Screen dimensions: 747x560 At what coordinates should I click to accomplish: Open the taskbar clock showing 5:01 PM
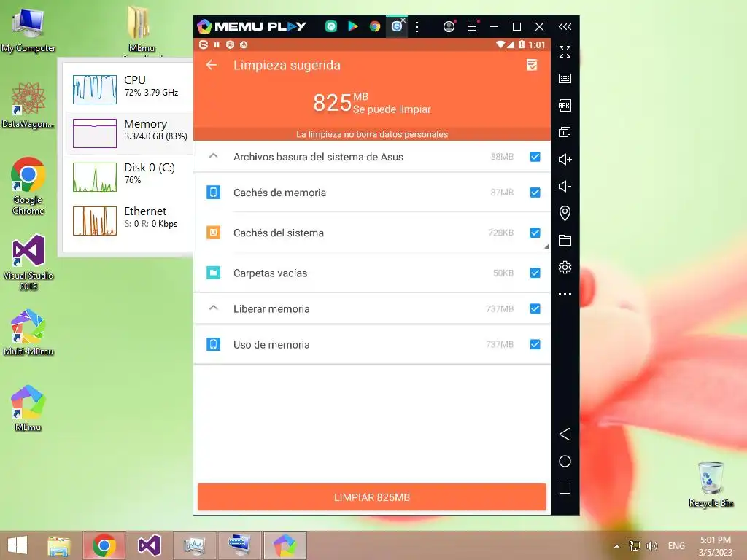coord(715,545)
